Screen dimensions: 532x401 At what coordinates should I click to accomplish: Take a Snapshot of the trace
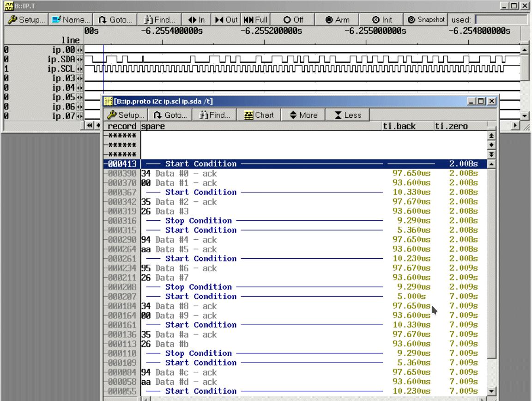426,20
